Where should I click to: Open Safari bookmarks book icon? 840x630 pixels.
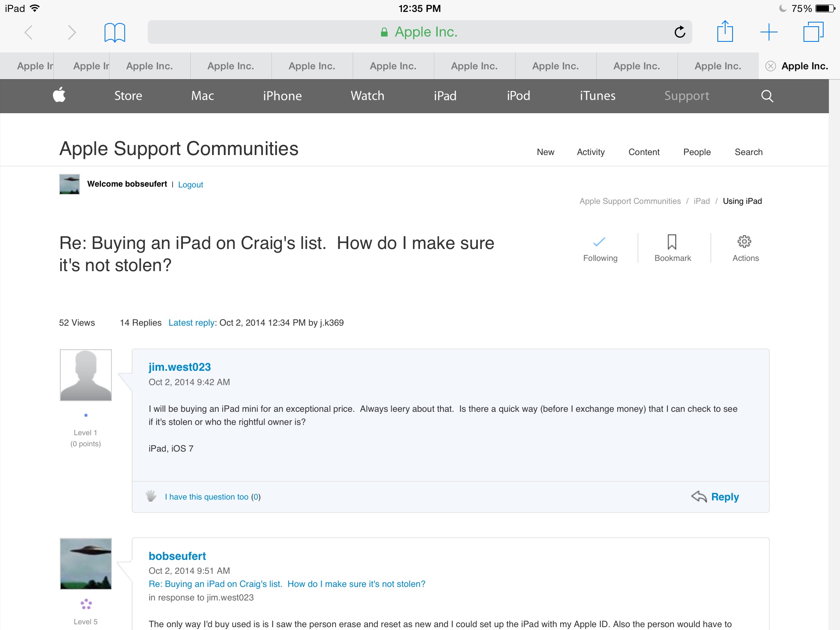tap(114, 32)
